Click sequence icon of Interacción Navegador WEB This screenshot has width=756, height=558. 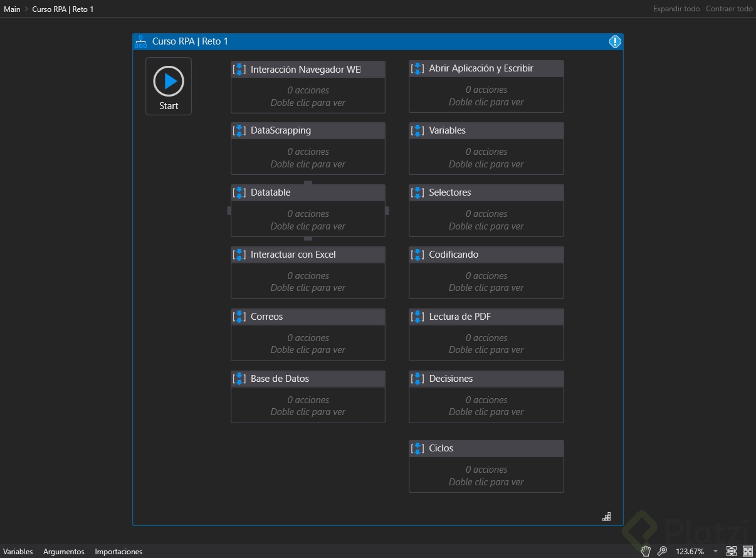pyautogui.click(x=239, y=69)
